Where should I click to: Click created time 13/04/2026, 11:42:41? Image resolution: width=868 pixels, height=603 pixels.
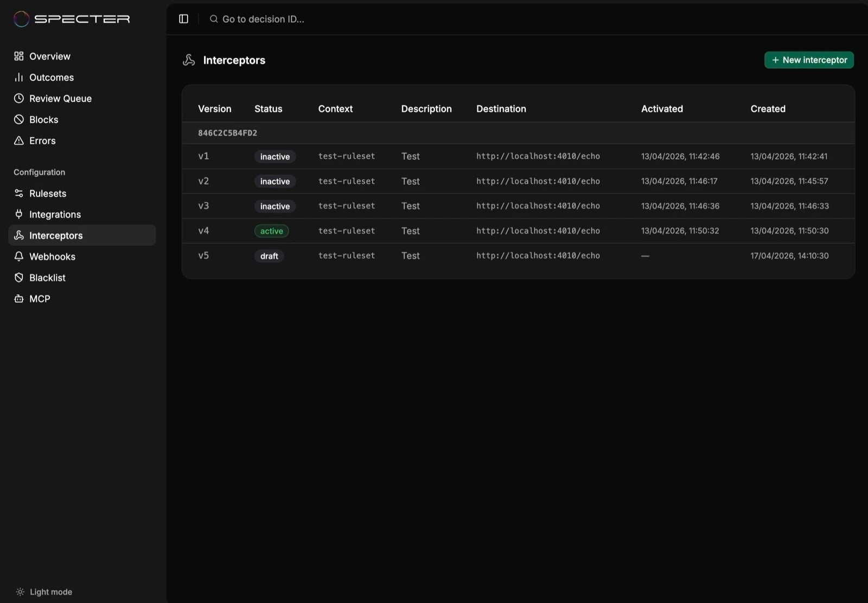pyautogui.click(x=789, y=156)
